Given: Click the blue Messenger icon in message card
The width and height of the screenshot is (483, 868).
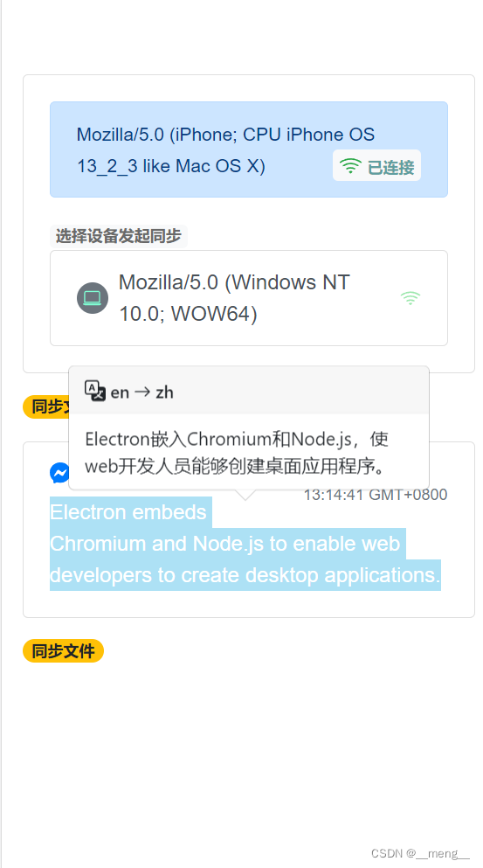Looking at the screenshot, I should tap(59, 472).
